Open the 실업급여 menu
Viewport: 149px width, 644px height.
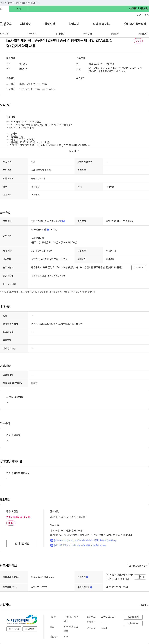point(74,24)
